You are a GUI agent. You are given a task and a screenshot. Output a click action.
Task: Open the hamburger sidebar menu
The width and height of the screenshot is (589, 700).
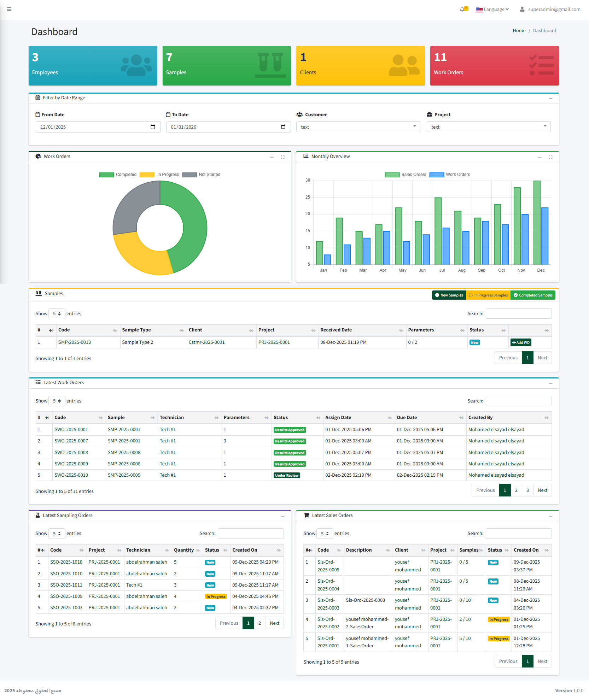pos(9,9)
